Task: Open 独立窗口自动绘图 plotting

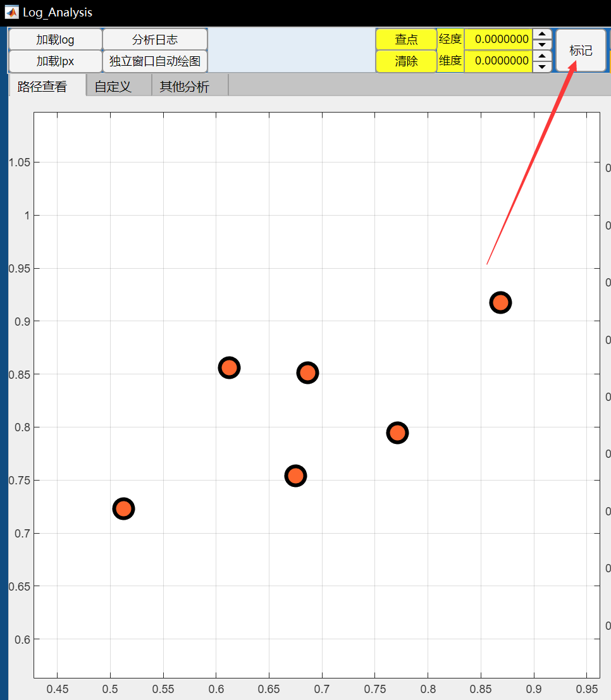Action: click(155, 61)
